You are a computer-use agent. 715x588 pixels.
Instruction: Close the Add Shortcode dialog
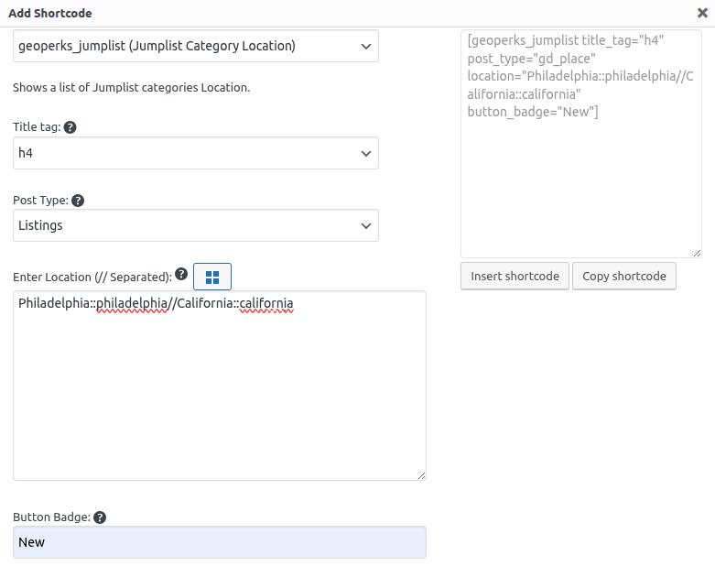coord(702,14)
